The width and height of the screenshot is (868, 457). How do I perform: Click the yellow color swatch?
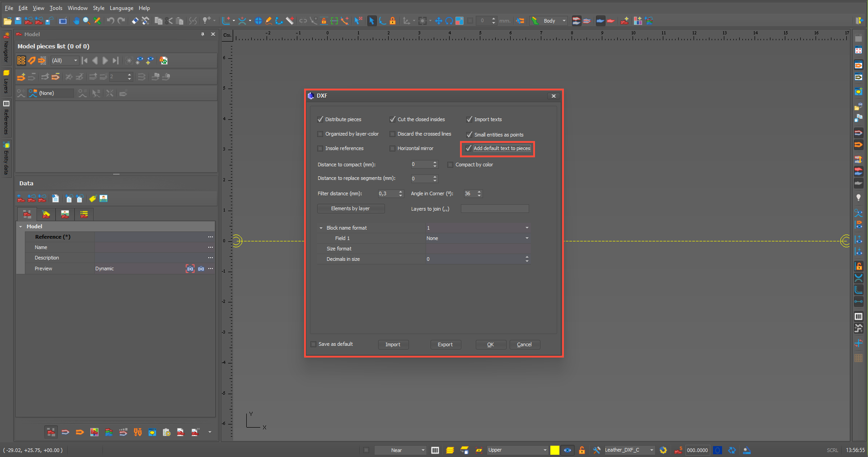pos(555,450)
